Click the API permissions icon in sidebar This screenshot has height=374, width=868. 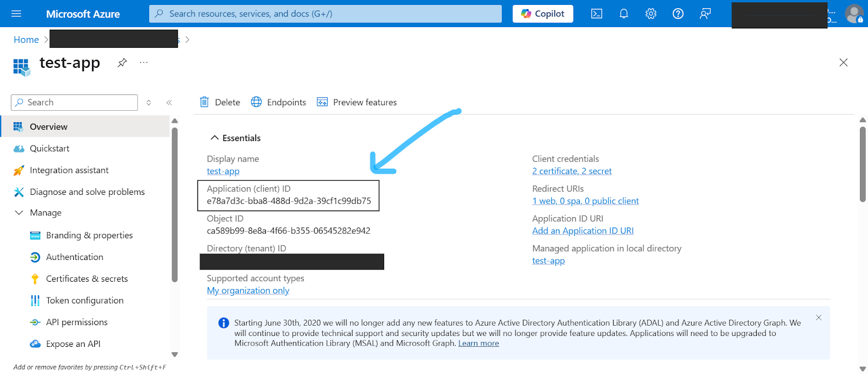click(x=35, y=322)
